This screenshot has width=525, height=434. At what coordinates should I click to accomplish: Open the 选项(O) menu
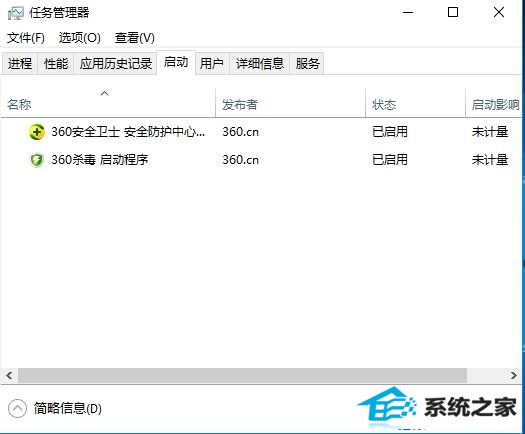pyautogui.click(x=80, y=38)
